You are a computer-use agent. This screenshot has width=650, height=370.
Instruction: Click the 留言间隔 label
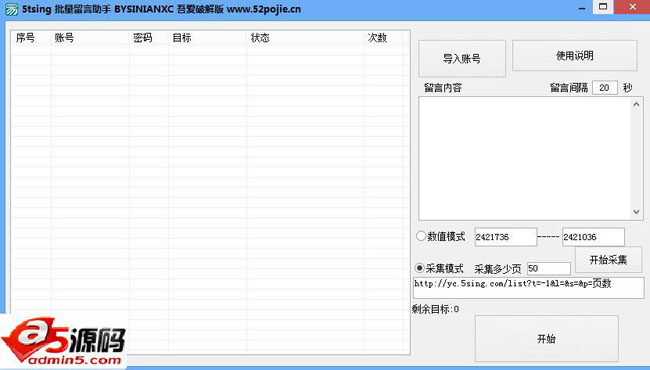pyautogui.click(x=569, y=88)
